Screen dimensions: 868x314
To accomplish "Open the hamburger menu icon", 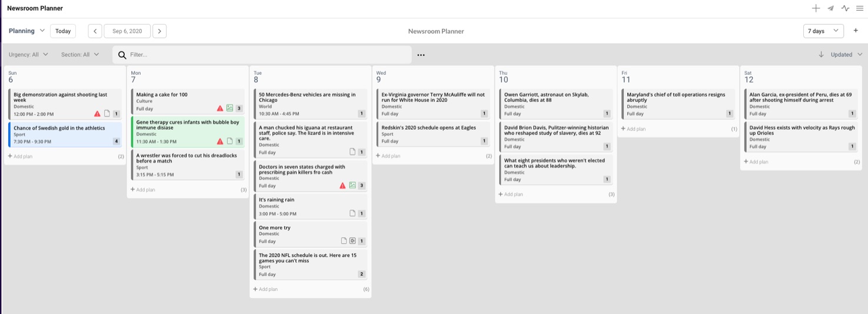I will point(860,8).
